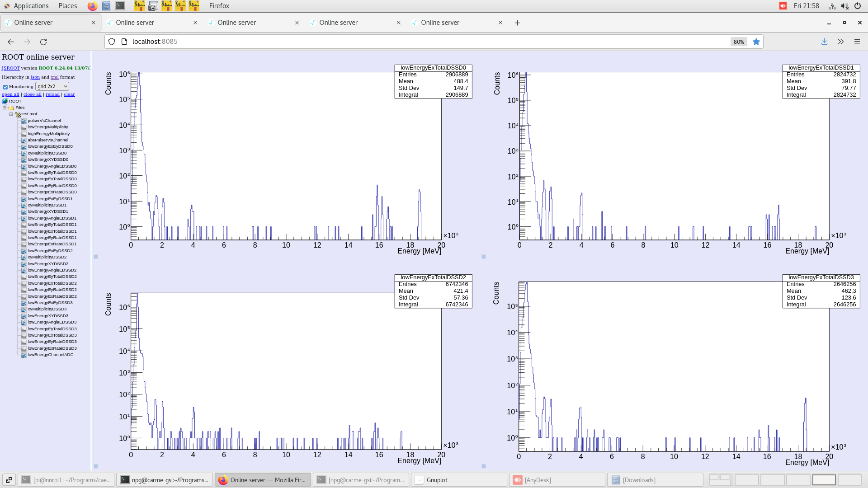Click the test.root file icon
This screenshot has height=488, width=868.
pyautogui.click(x=17, y=114)
